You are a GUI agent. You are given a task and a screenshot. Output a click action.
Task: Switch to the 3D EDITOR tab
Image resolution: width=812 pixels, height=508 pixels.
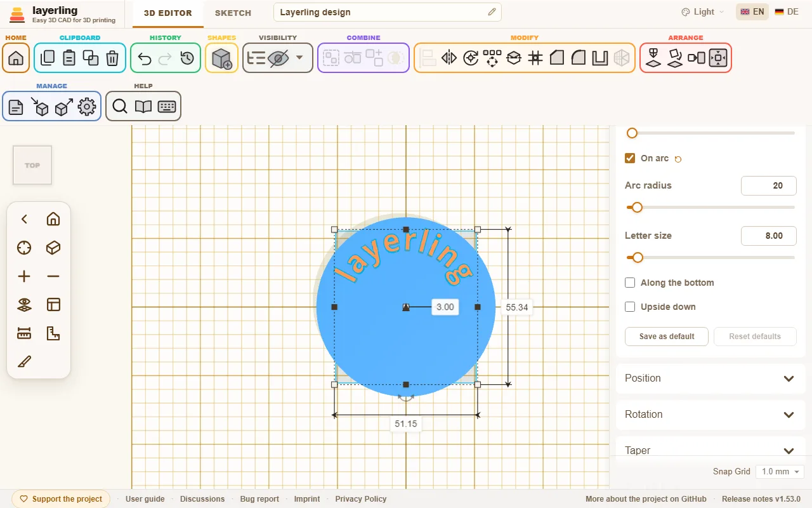tap(167, 13)
